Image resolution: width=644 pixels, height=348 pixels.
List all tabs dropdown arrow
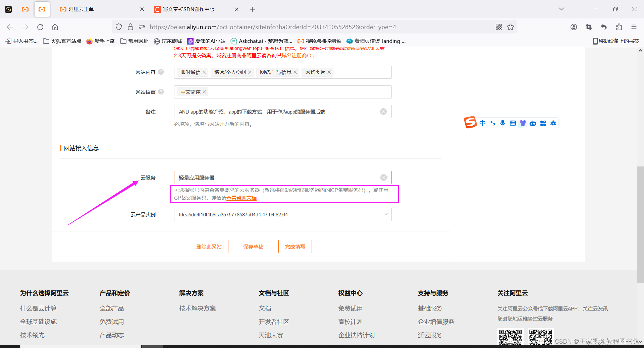click(x=561, y=9)
